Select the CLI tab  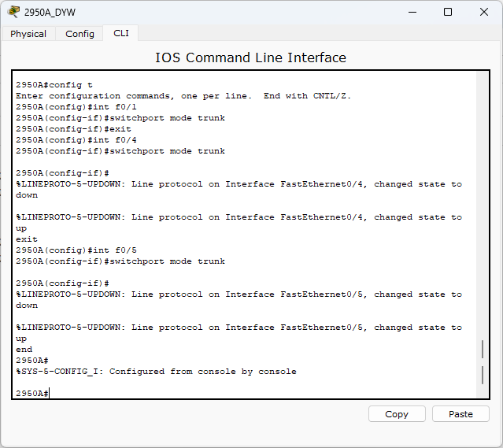point(121,33)
